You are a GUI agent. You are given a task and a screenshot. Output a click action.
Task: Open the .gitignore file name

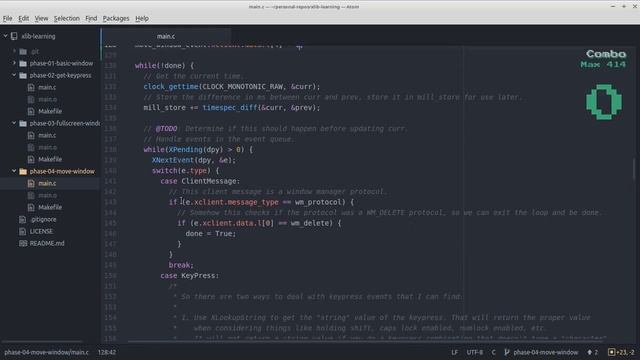43,220
